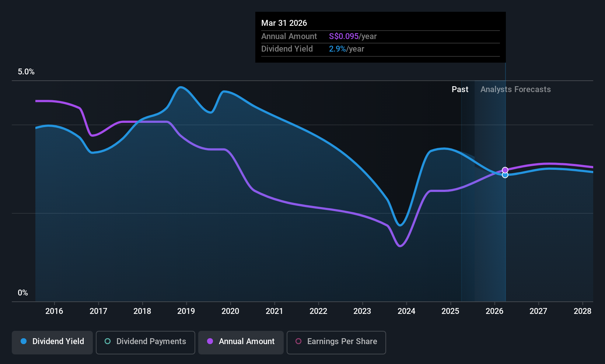605x364 pixels.
Task: Click the 2018 x-axis label
Action: [x=142, y=311]
